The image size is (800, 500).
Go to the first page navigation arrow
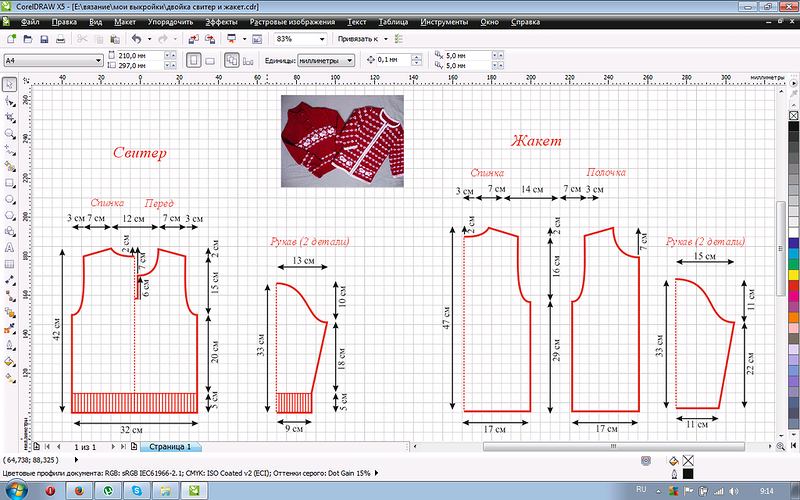point(48,446)
